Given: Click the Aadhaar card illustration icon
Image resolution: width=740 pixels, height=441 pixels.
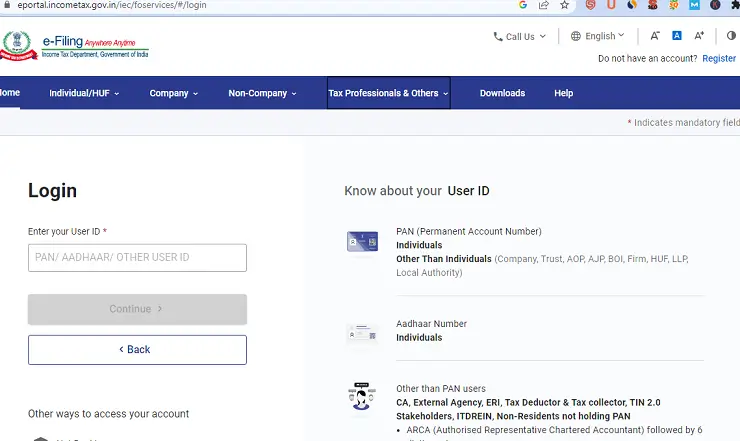Looking at the screenshot, I should click(x=362, y=333).
